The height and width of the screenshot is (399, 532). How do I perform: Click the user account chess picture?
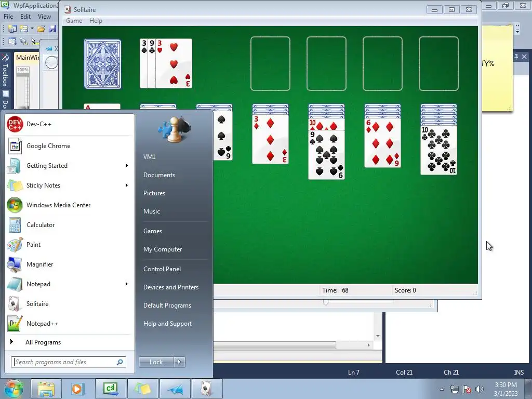174,129
